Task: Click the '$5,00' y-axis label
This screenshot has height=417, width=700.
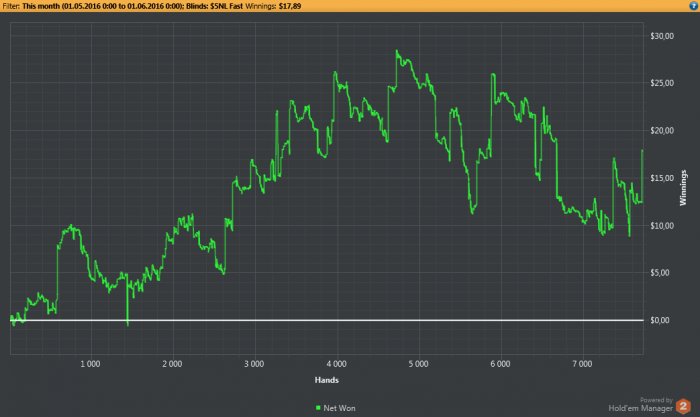Action: click(x=660, y=273)
